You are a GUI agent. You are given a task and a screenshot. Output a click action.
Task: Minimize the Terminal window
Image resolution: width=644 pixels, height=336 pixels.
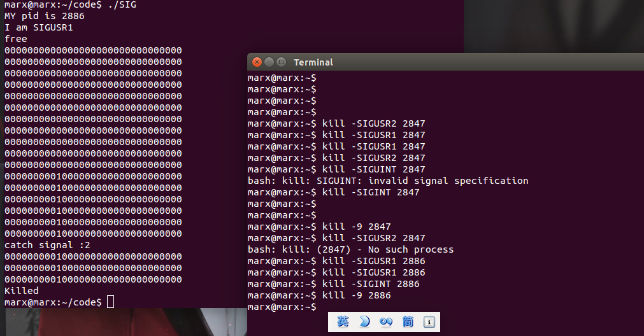(x=269, y=62)
